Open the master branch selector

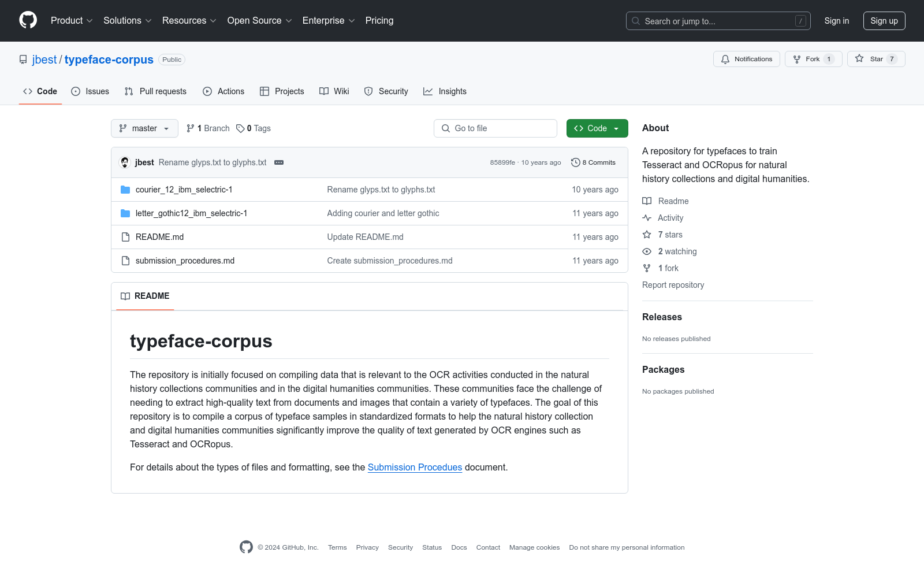144,128
